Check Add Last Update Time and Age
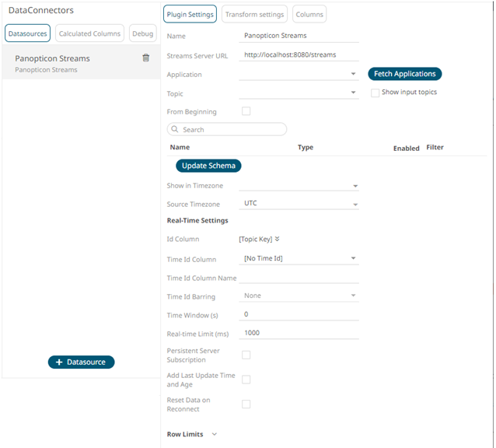This screenshot has height=448, width=496. click(x=246, y=380)
